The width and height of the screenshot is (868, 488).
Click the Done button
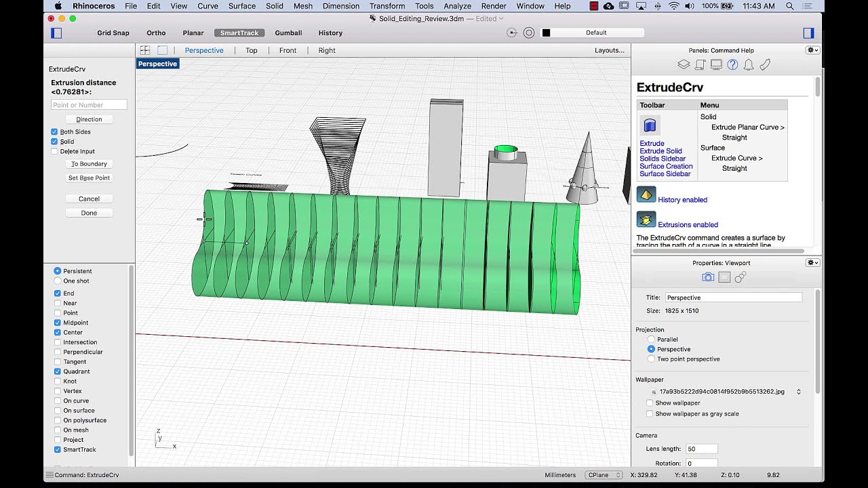89,213
